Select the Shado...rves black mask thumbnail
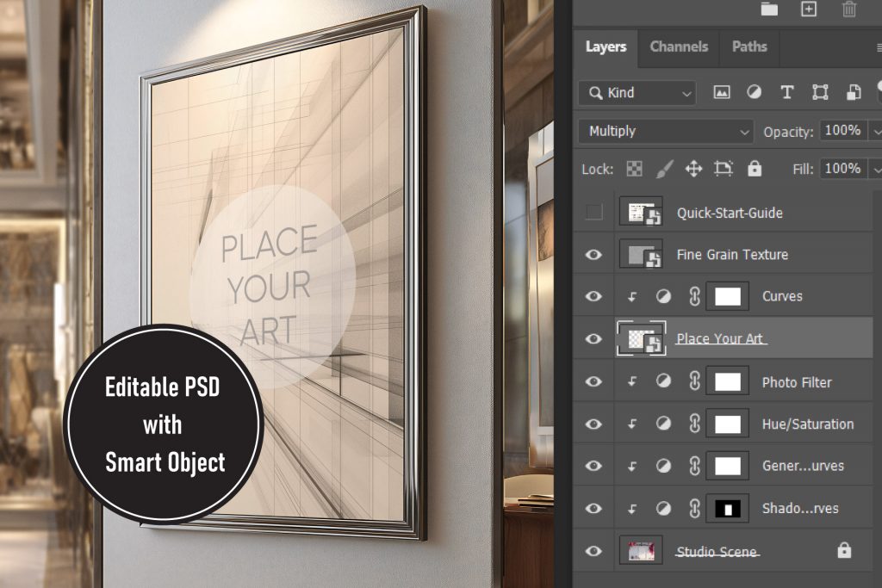Image resolution: width=882 pixels, height=588 pixels. [727, 508]
